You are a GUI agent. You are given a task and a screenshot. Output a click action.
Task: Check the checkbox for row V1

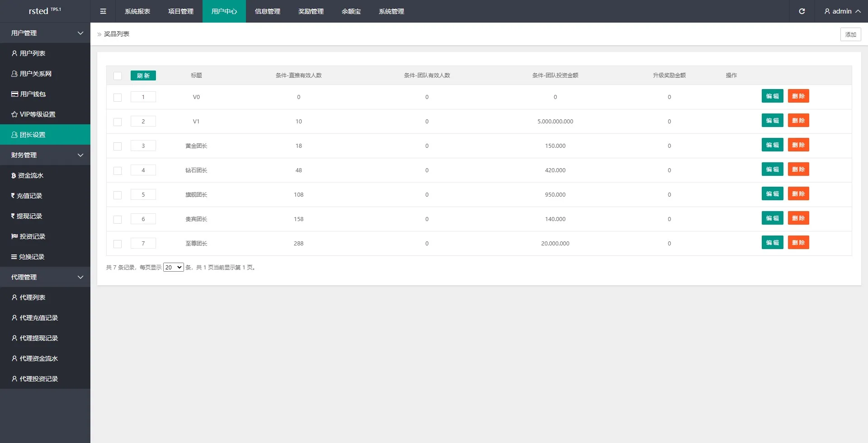tap(118, 122)
